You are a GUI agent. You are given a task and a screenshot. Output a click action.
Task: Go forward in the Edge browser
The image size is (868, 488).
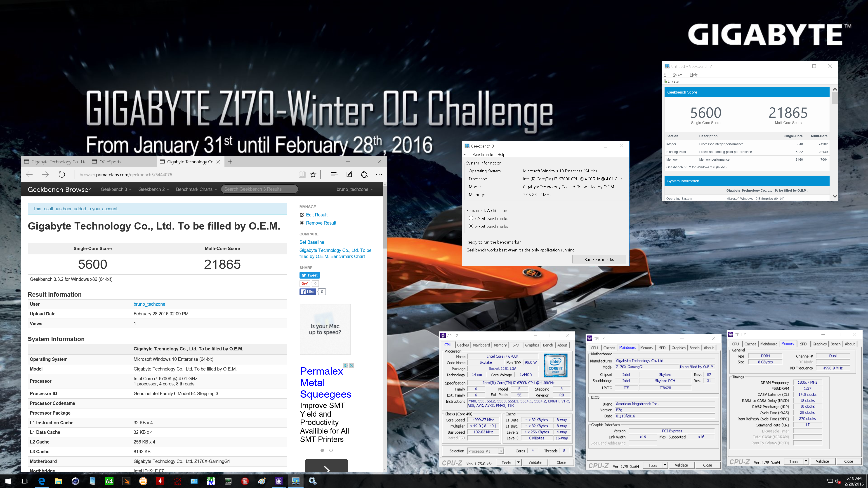[45, 174]
